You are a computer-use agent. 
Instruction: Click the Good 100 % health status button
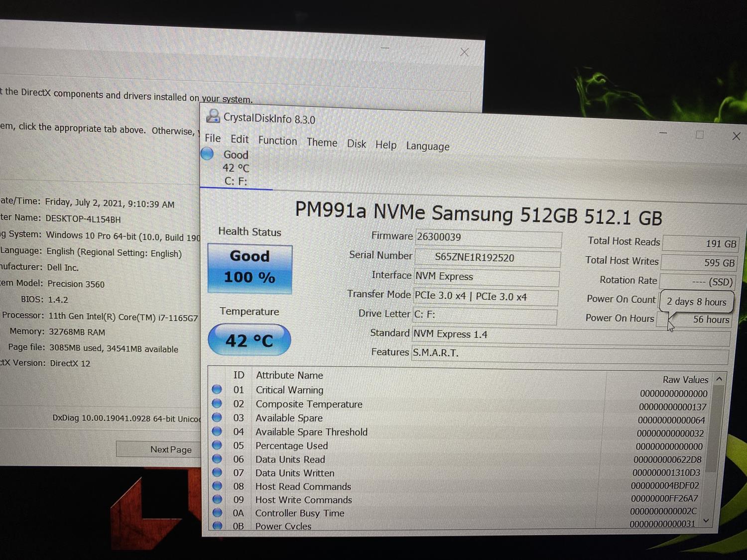pyautogui.click(x=249, y=268)
